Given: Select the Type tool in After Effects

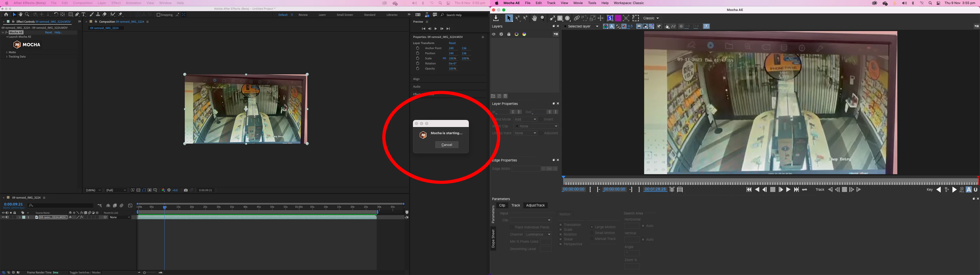Looking at the screenshot, I should click(84, 15).
